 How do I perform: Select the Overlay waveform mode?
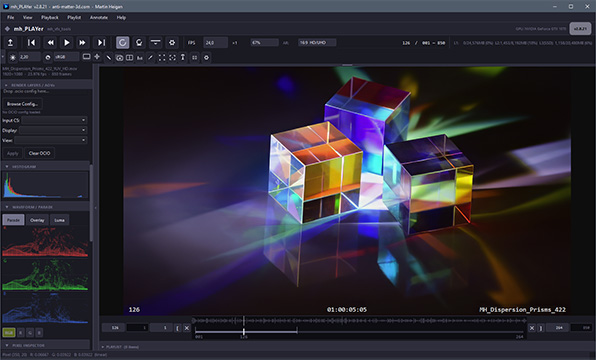point(37,220)
